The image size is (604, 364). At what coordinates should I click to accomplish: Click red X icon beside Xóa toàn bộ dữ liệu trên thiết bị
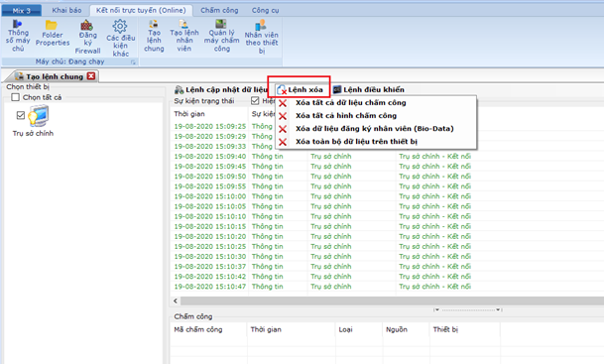click(283, 142)
